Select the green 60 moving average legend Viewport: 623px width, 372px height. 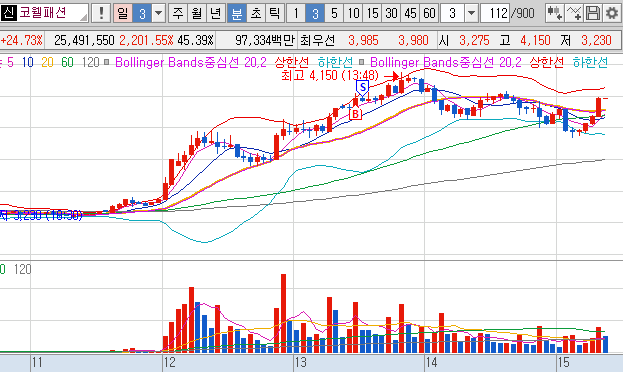coord(67,62)
